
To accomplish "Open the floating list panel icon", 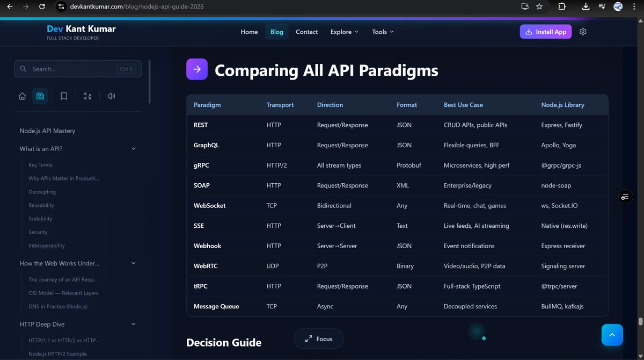I will (625, 197).
